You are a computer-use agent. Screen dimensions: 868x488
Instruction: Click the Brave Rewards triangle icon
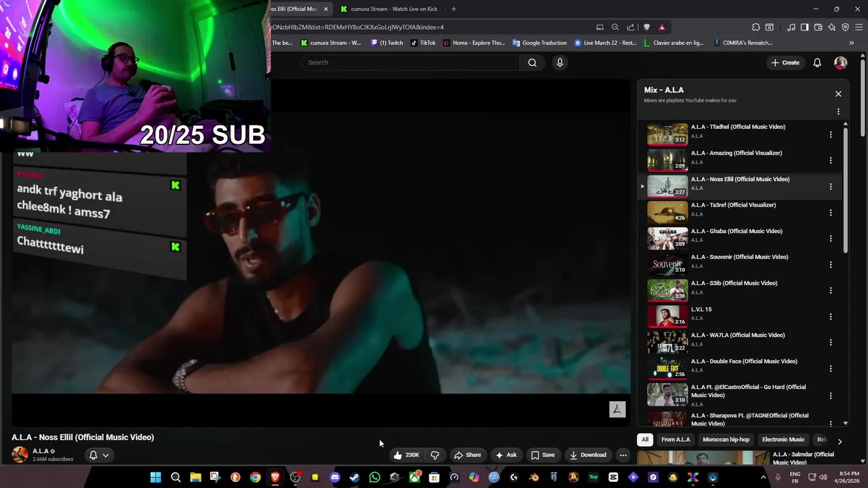(662, 27)
